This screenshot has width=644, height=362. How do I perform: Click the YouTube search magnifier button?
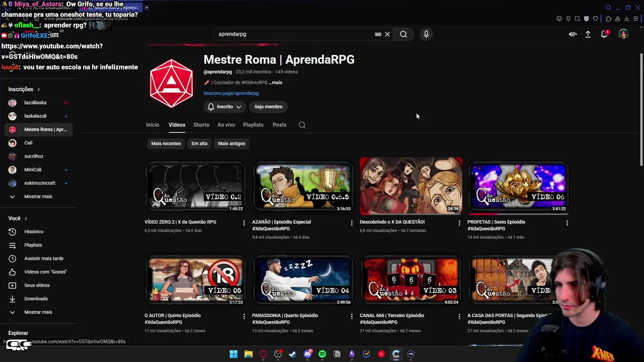click(x=404, y=34)
